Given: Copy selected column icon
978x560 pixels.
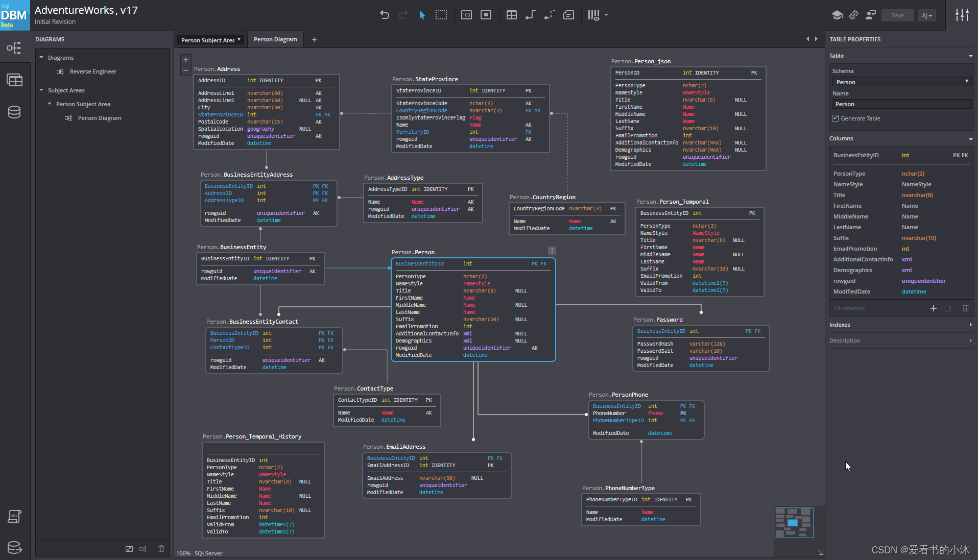Looking at the screenshot, I should pos(948,308).
